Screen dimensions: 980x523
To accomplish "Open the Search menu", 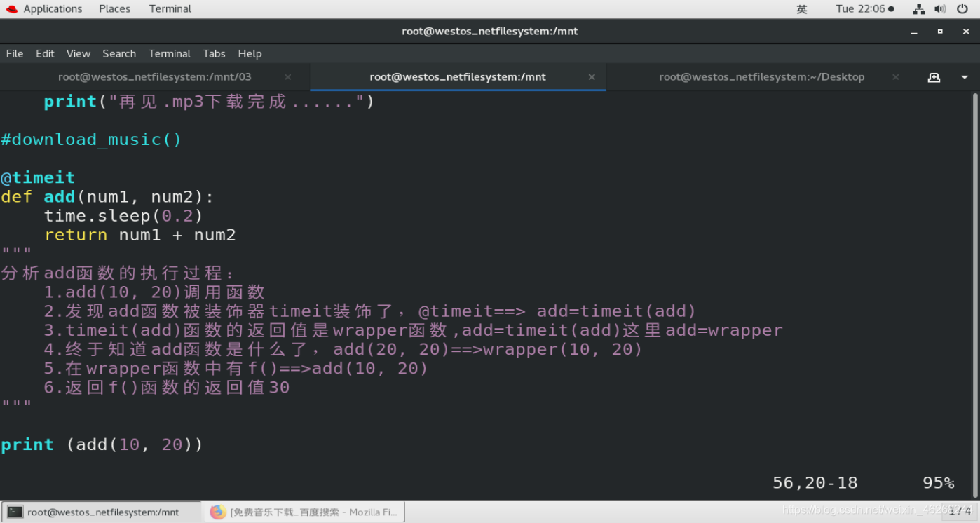I will [x=119, y=53].
